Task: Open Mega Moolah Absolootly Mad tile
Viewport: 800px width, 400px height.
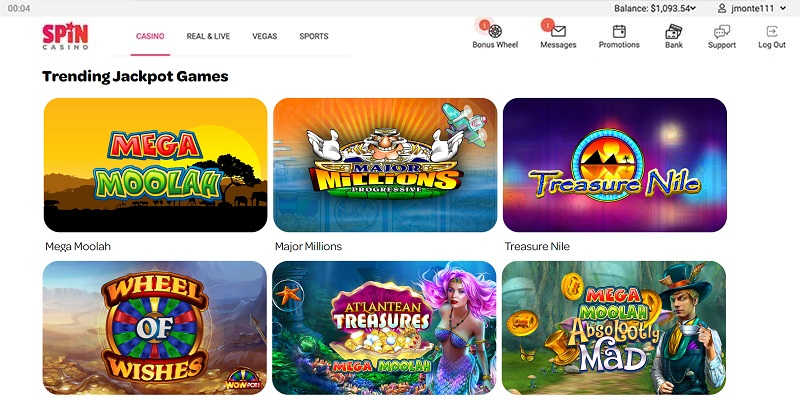Action: pyautogui.click(x=614, y=328)
